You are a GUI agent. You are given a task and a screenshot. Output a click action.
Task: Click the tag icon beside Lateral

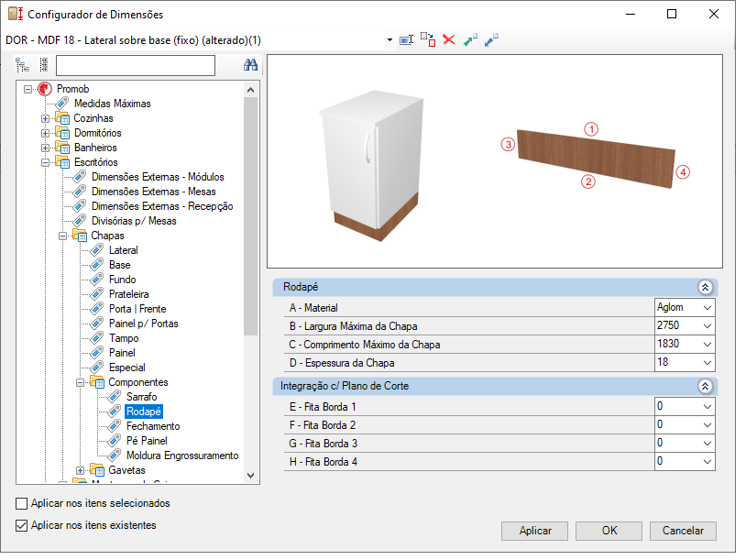click(x=97, y=250)
